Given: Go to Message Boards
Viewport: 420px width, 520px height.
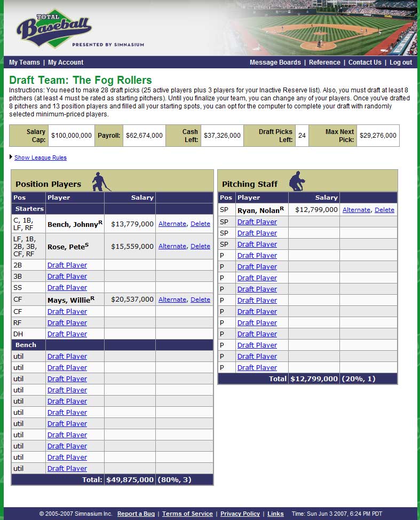Looking at the screenshot, I should coord(275,62).
